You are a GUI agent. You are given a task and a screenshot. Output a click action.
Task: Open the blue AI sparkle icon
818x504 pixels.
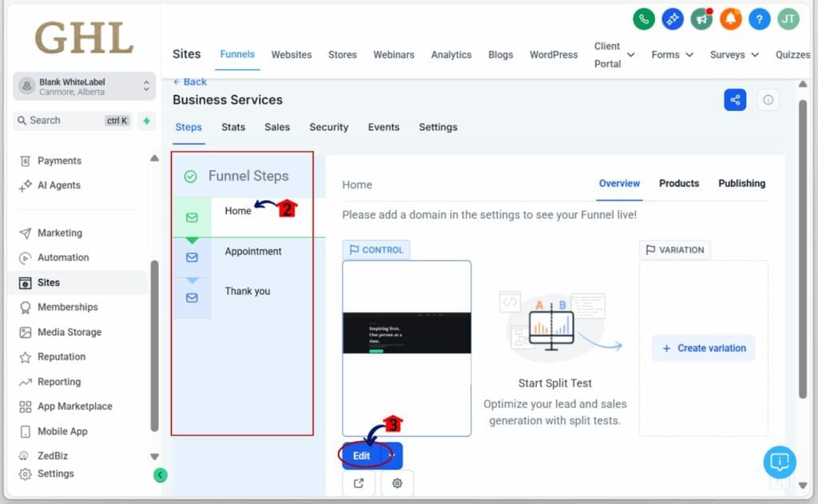[673, 20]
